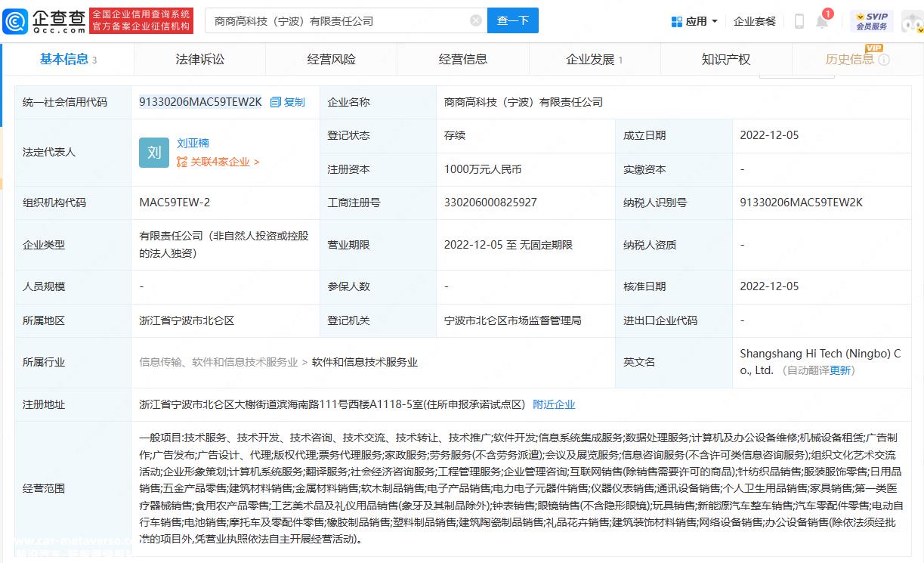Click the 刘 avatar thumbnail
The image size is (924, 563).
[x=154, y=152]
